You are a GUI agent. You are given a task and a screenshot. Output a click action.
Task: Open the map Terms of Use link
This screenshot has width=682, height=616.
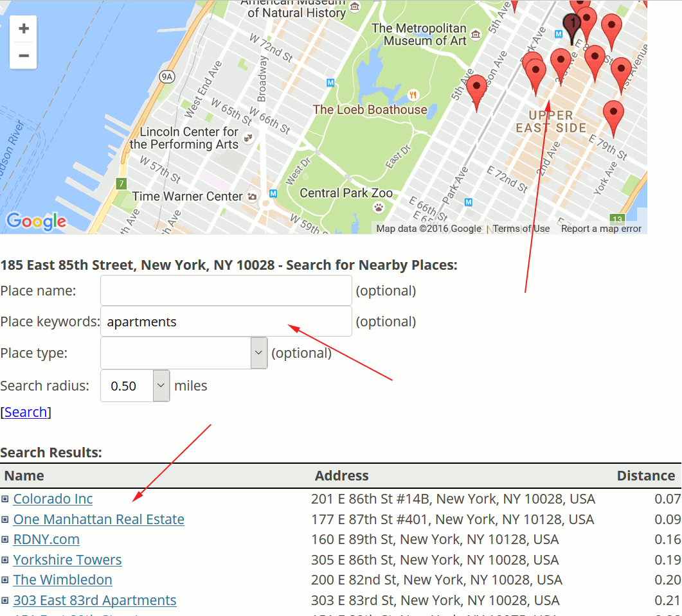(x=521, y=229)
